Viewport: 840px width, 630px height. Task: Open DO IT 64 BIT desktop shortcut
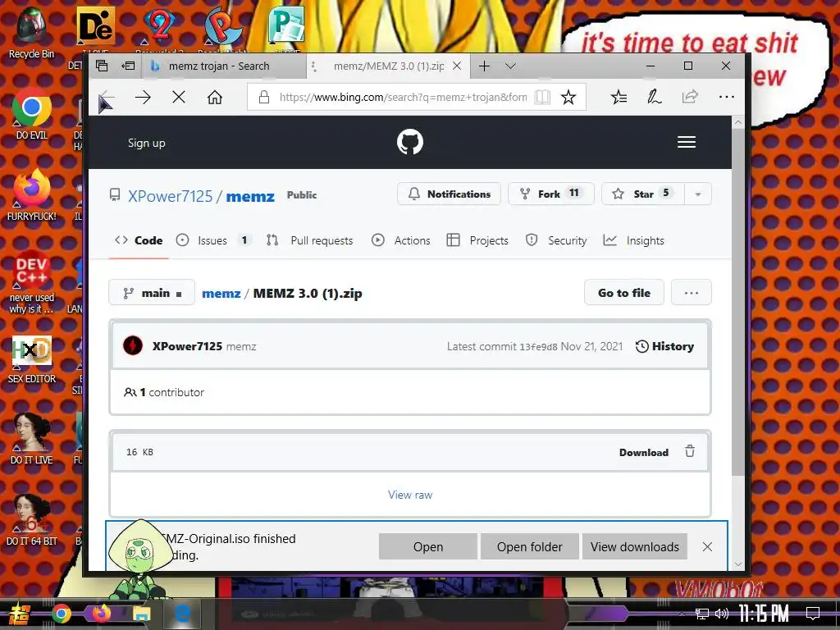point(32,519)
